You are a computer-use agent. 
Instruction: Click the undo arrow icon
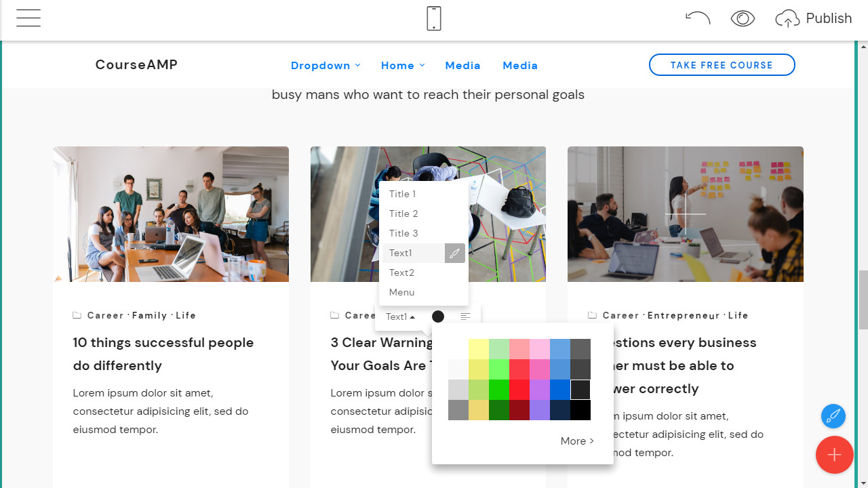coord(698,18)
